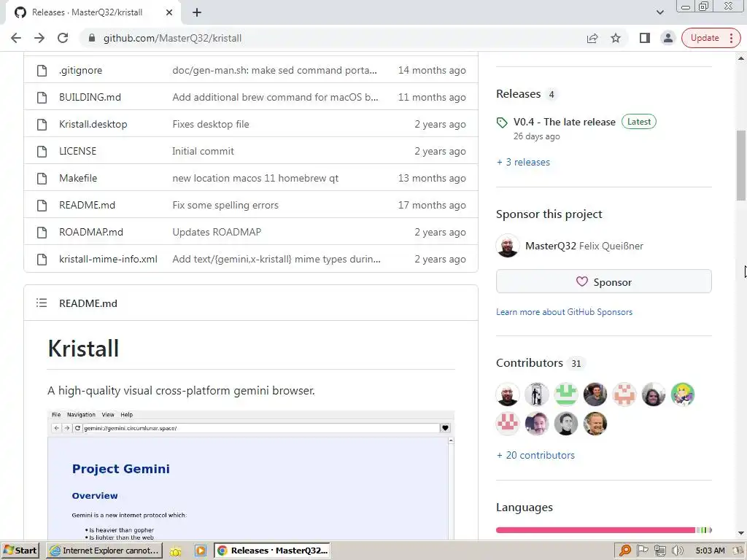This screenshot has height=560, width=747.
Task: Click the network tray icon
Action: tap(659, 551)
